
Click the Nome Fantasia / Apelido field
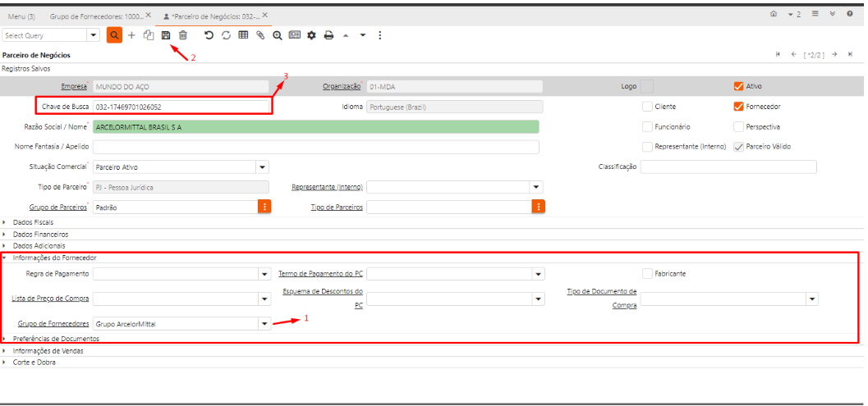pos(315,147)
